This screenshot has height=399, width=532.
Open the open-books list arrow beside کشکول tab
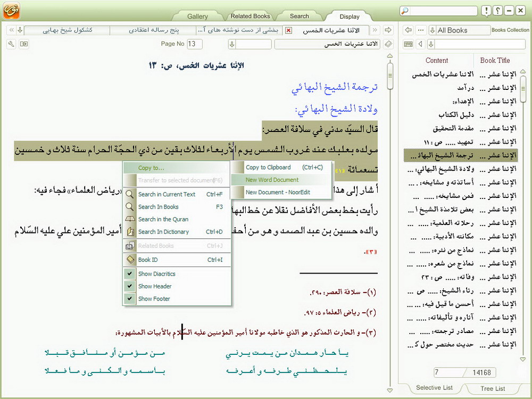click(20, 30)
